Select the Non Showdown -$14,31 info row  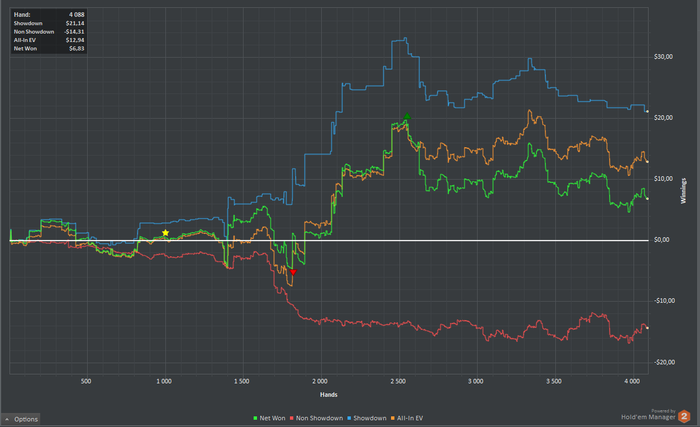(49, 32)
